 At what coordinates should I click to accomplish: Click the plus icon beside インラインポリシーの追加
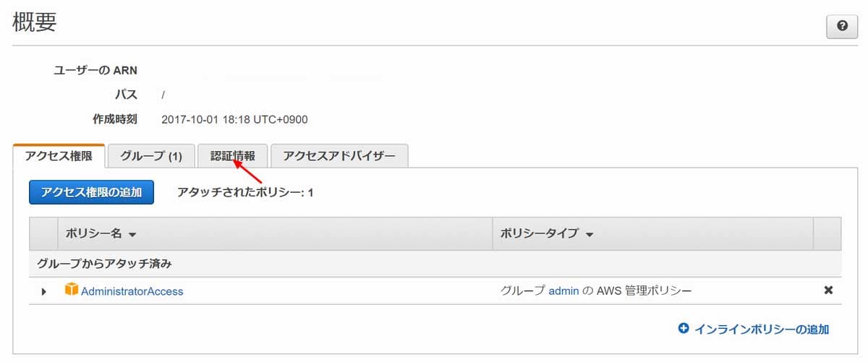pos(684,329)
